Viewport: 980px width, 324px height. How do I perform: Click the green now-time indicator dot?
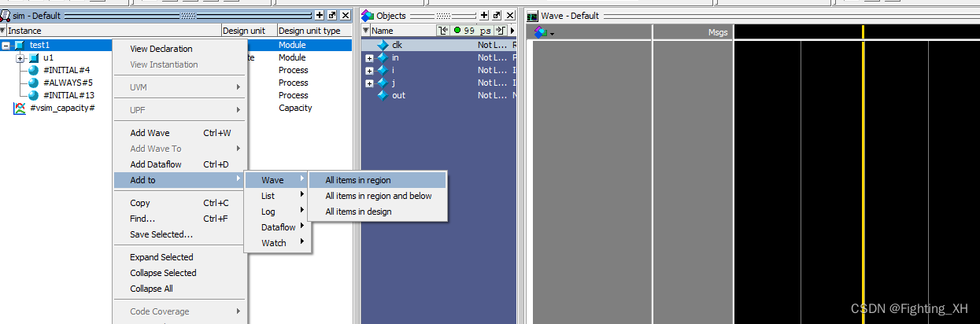point(457,30)
